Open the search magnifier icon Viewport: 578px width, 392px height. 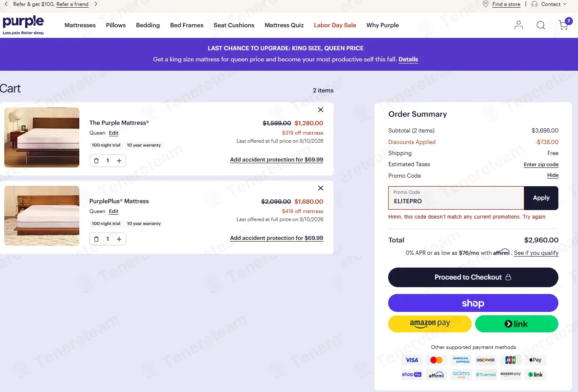[541, 25]
